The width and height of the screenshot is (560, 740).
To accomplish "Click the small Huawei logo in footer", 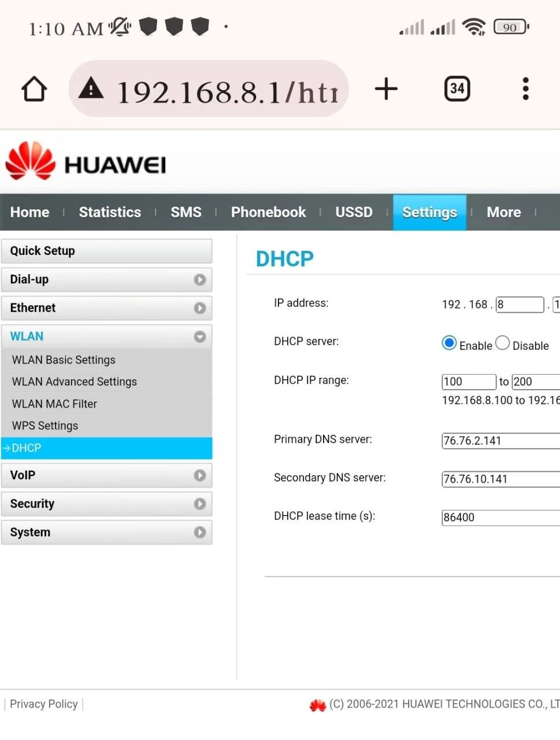I will (x=317, y=705).
